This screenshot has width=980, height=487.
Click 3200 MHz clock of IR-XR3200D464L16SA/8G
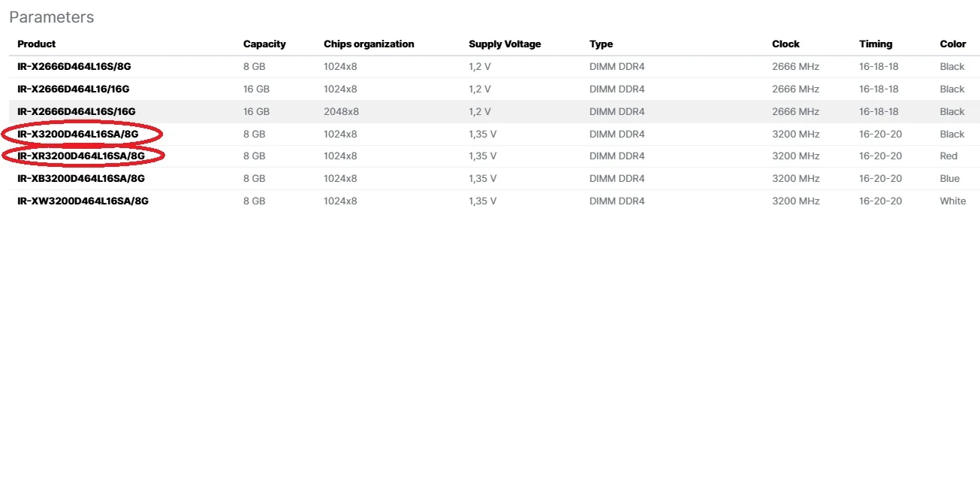coord(795,156)
